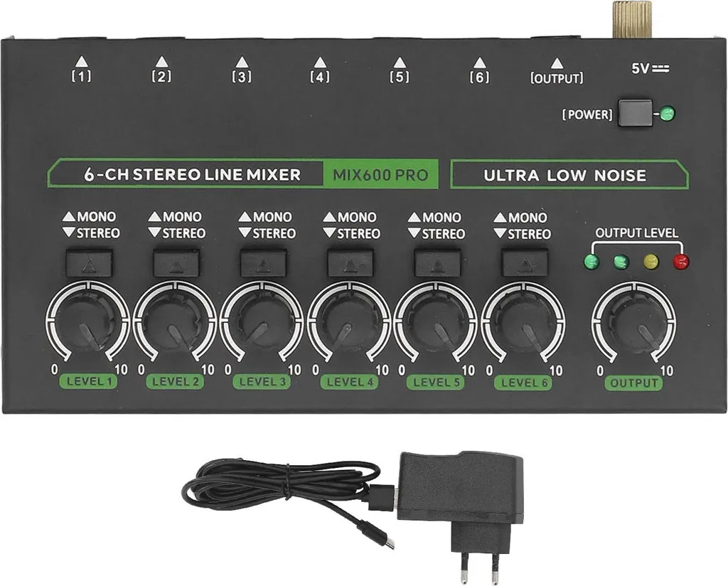Screen dimensions: 728x586
Task: Toggle channel 2 MONO/STEREO switch
Action: [176, 264]
